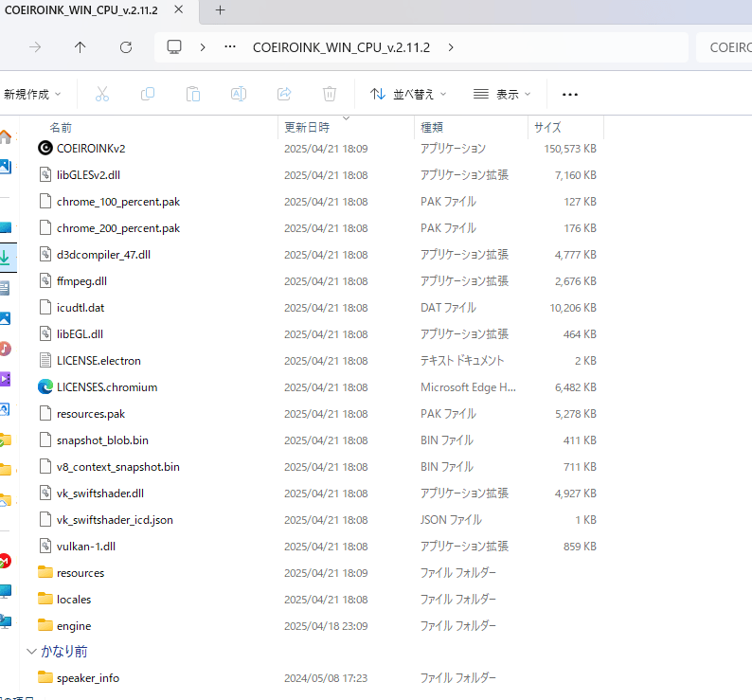The height and width of the screenshot is (700, 752).
Task: Select the COEIROINKv2 application icon
Action: (x=45, y=149)
